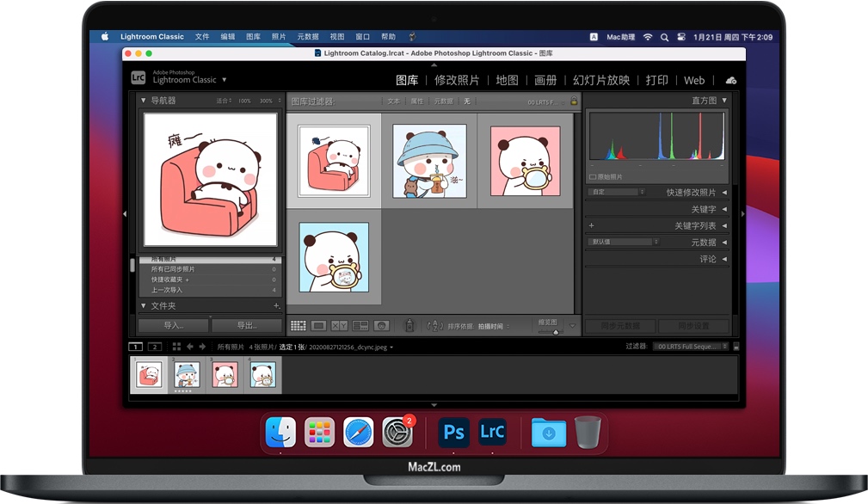This screenshot has height=504, width=868.
Task: Select the People view face icon
Action: [382, 325]
